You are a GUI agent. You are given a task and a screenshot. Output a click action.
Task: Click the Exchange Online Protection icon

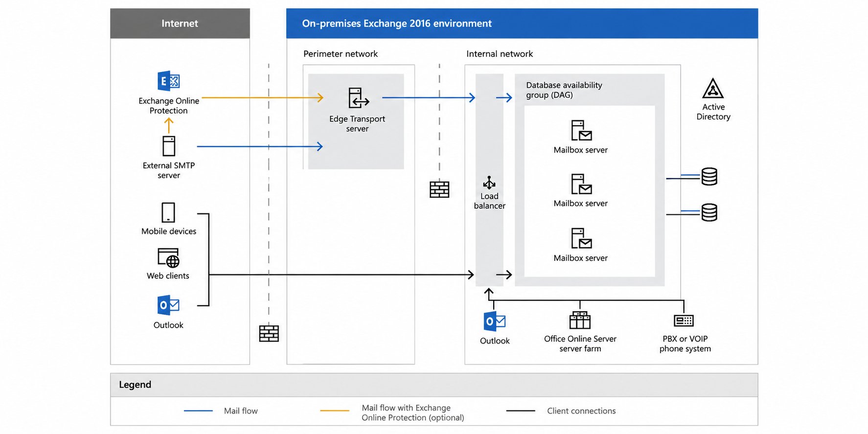pos(169,81)
